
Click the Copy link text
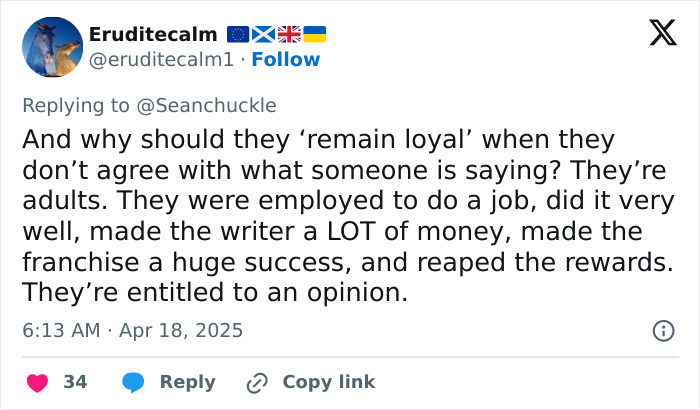[x=329, y=382]
